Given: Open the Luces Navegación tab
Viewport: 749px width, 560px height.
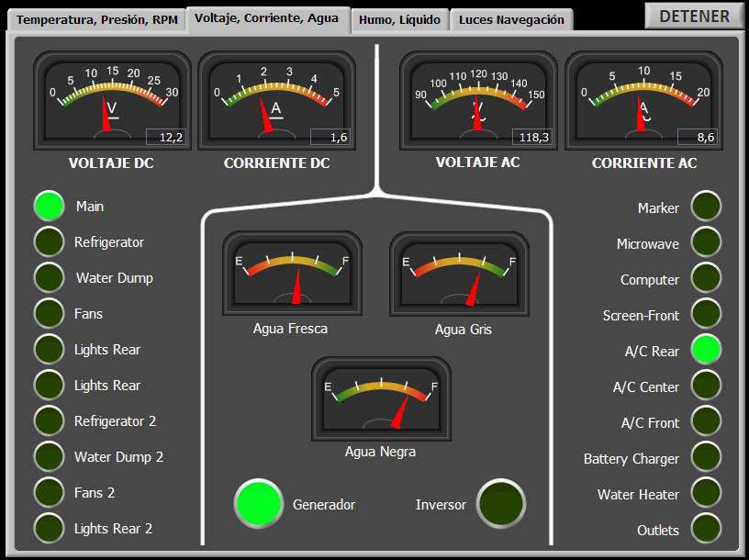Looking at the screenshot, I should click(x=511, y=19).
